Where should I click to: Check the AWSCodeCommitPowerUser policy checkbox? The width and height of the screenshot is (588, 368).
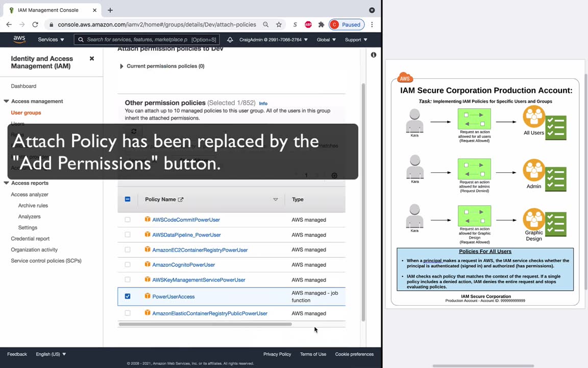pyautogui.click(x=128, y=219)
